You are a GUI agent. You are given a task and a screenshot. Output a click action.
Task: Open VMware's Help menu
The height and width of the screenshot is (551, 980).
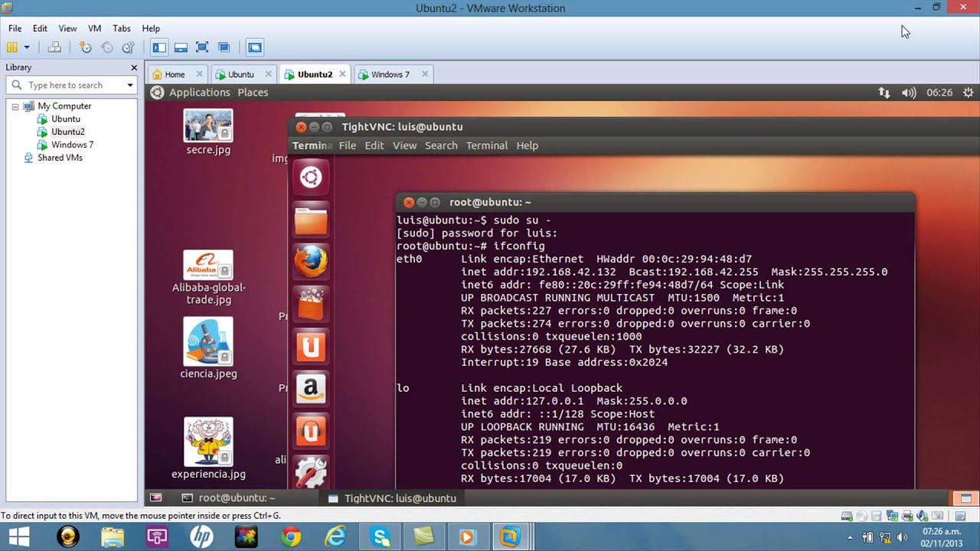pos(151,28)
